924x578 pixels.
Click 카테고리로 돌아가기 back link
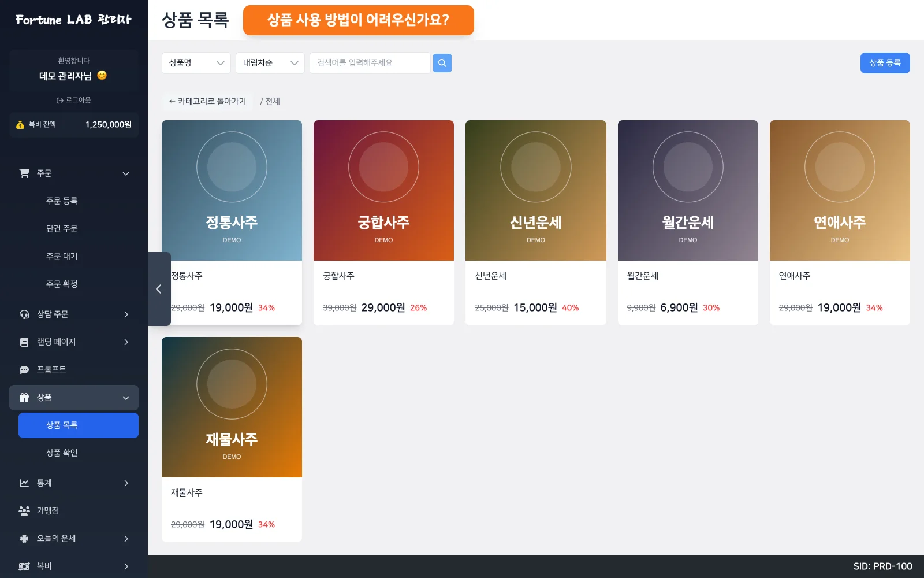(207, 101)
